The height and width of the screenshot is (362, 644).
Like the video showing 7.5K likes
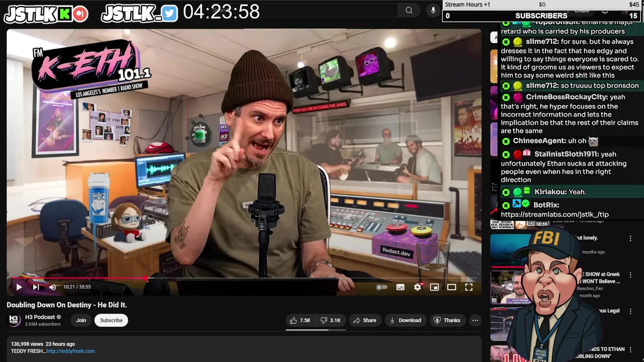click(299, 320)
